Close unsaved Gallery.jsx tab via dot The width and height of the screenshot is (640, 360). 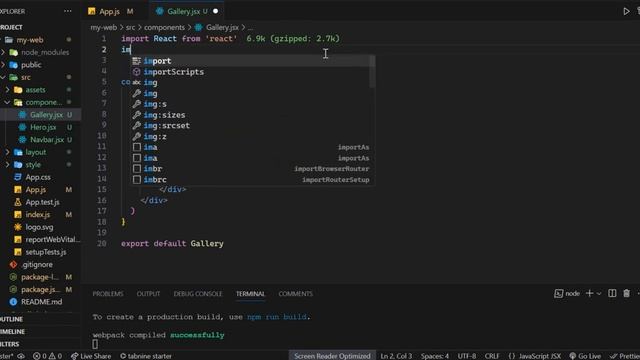coord(216,11)
